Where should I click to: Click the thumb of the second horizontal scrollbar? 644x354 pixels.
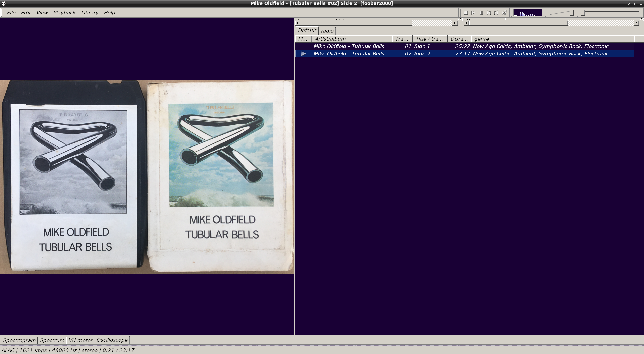(518, 23)
